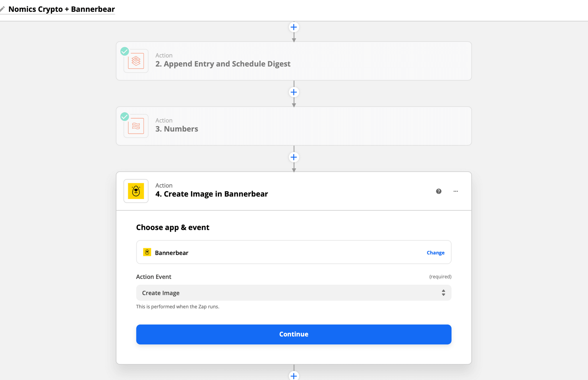Collapse step 4 Create Image in Bannerbear
This screenshot has height=380, width=588.
(x=294, y=191)
